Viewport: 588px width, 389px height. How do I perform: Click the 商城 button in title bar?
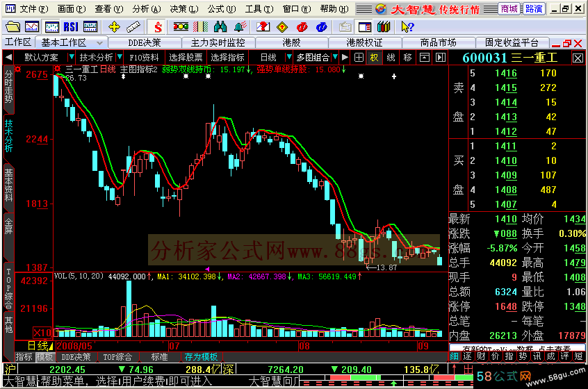509,8
